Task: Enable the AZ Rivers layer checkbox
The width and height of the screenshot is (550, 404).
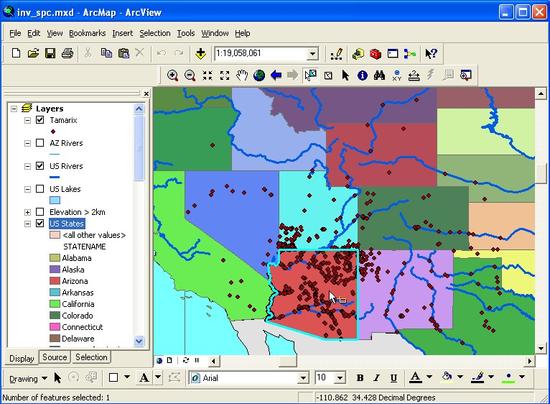Action: tap(40, 143)
